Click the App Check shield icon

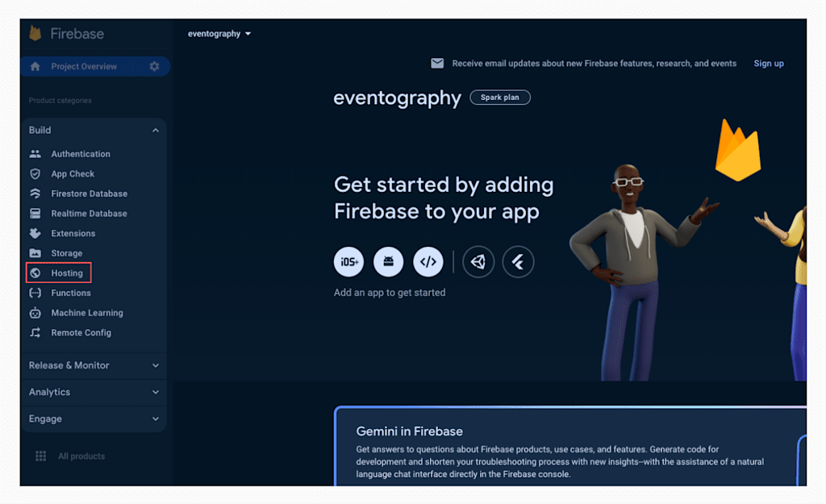tap(35, 174)
